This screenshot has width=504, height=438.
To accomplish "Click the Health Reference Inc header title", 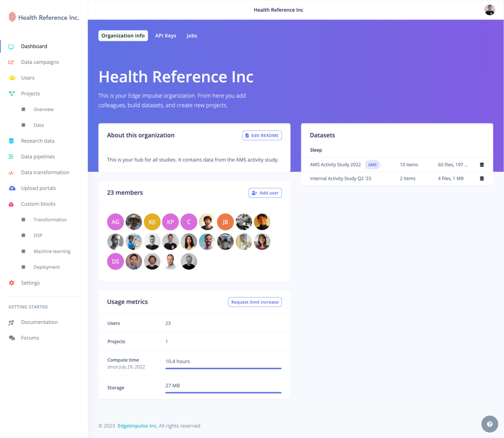I will click(278, 10).
